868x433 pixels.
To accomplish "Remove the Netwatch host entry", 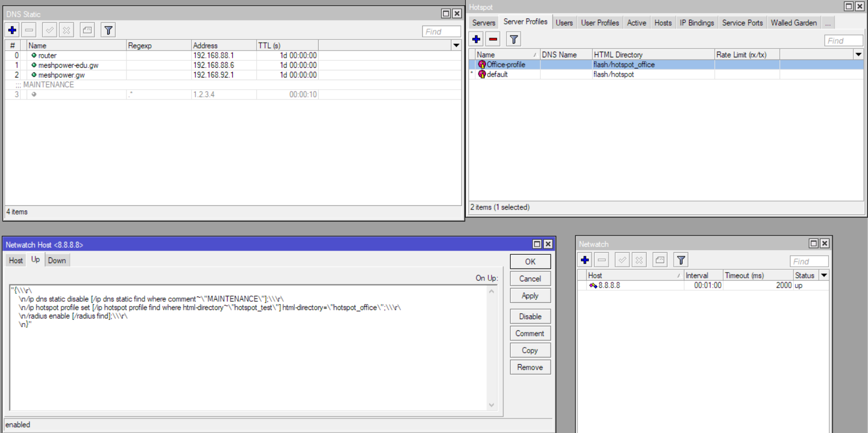I will [x=530, y=367].
